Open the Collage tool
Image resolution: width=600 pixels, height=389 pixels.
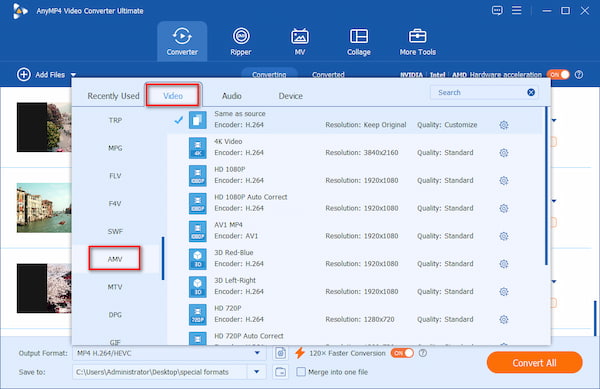pos(359,42)
